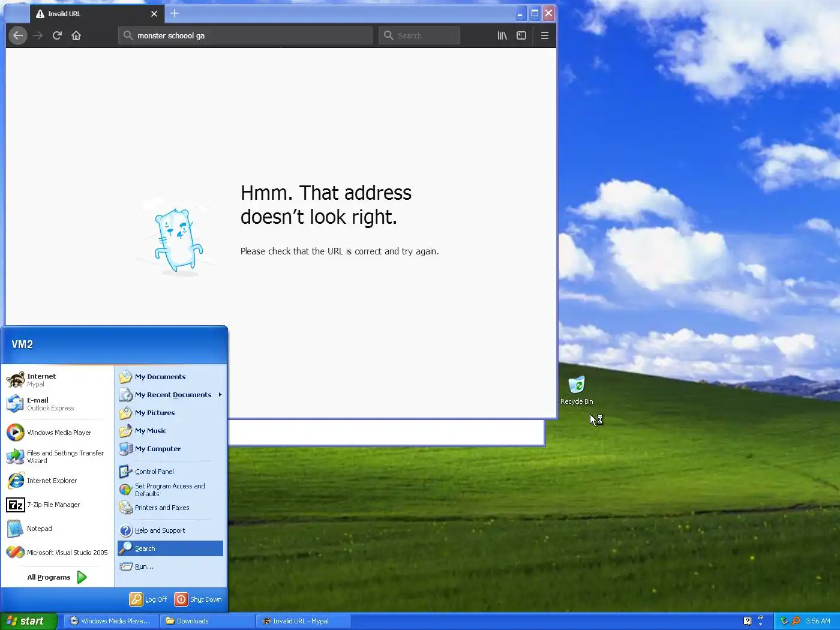This screenshot has height=630, width=840.
Task: Open a new tab with the plus button
Action: tap(175, 13)
